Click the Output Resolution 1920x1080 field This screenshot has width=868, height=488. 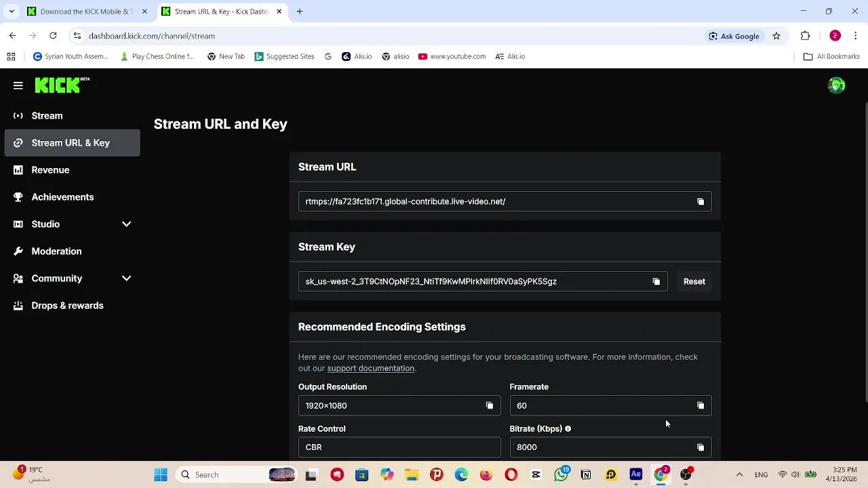coord(399,405)
